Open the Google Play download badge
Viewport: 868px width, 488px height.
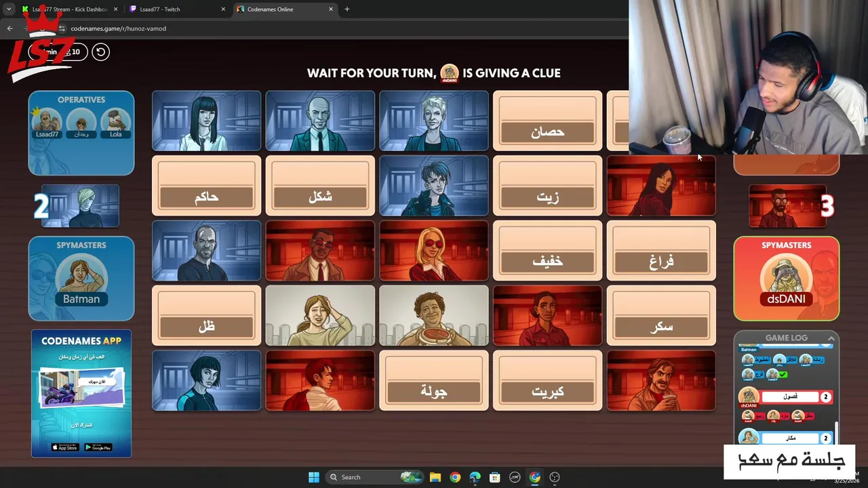pos(98,447)
